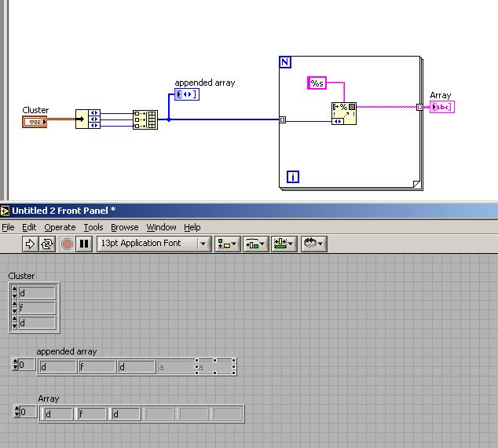Click the loop iteration terminal i
The height and width of the screenshot is (448, 498).
[293, 177]
